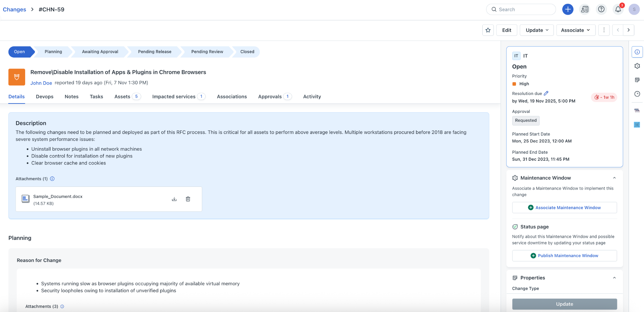Image resolution: width=644 pixels, height=312 pixels.
Task: Edit the Resolution due pencil icon
Action: (x=546, y=93)
